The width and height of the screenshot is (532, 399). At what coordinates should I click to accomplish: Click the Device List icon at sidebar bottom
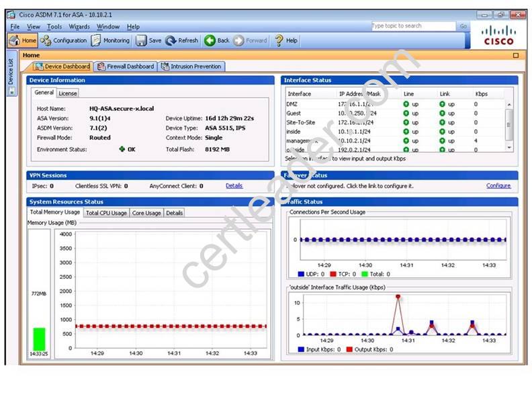(x=12, y=91)
